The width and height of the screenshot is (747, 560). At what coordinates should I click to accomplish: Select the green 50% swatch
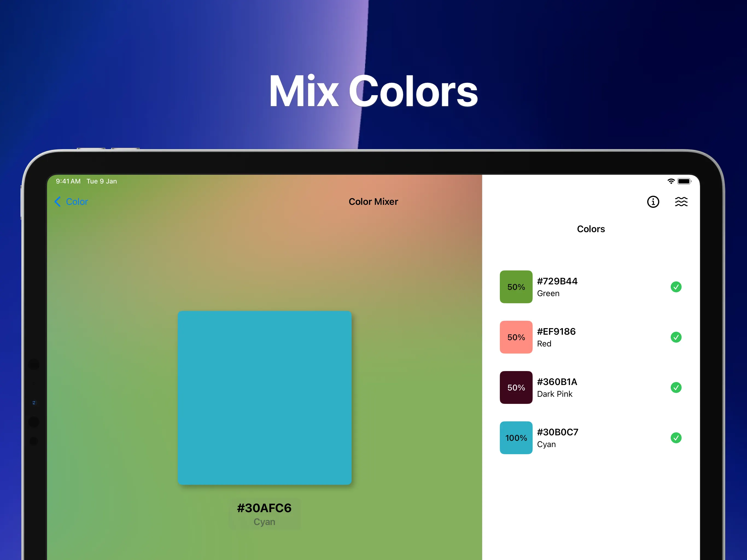[x=516, y=287]
